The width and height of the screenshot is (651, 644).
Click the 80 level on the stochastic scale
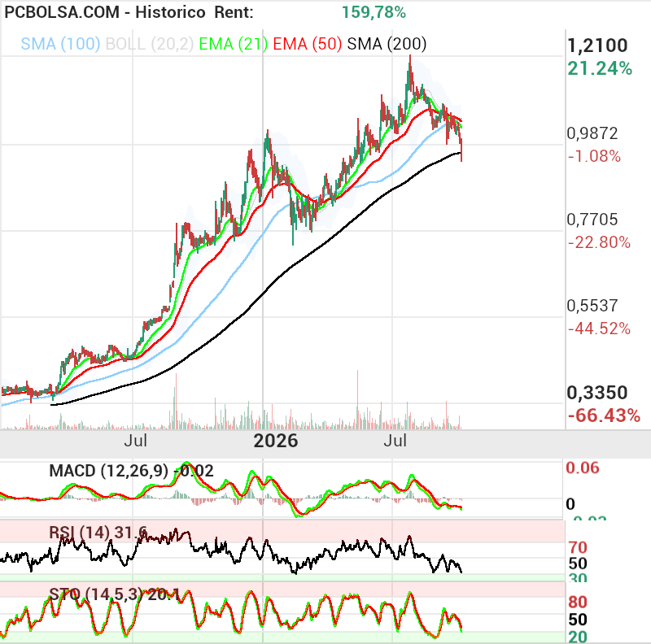578,602
